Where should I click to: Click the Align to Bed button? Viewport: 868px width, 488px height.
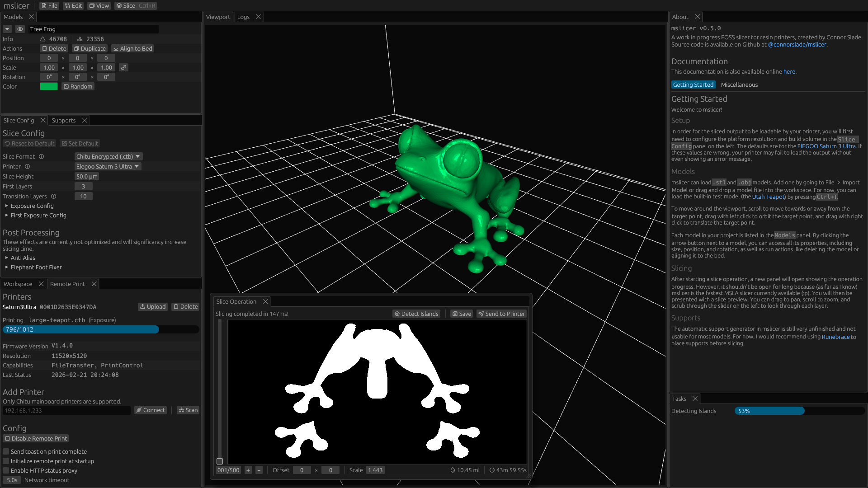click(132, 48)
